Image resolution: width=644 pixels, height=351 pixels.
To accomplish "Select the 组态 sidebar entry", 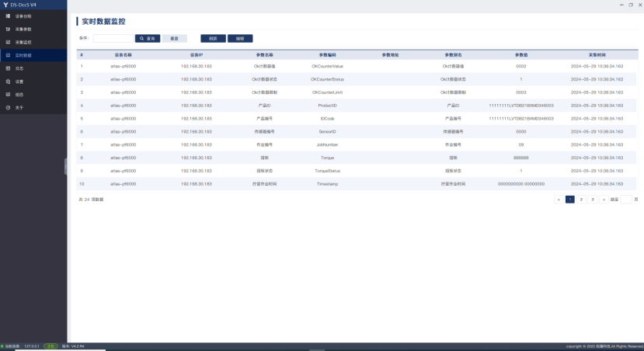I will click(x=33, y=95).
